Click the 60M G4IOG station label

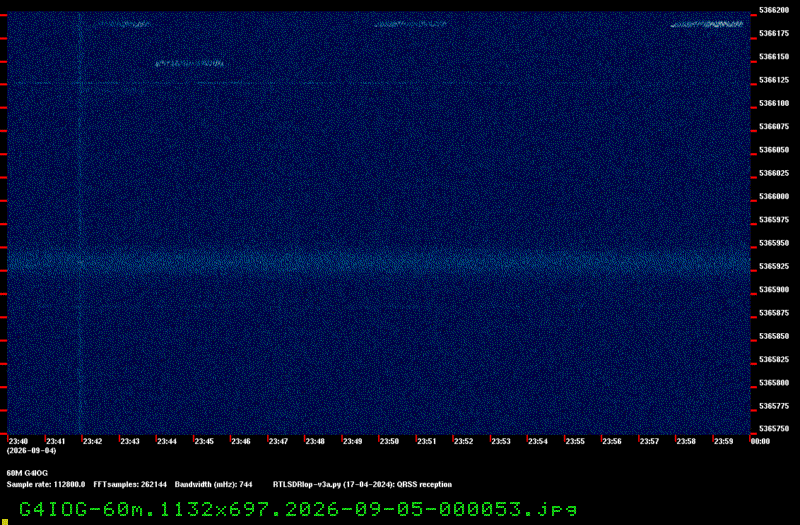click(27, 473)
